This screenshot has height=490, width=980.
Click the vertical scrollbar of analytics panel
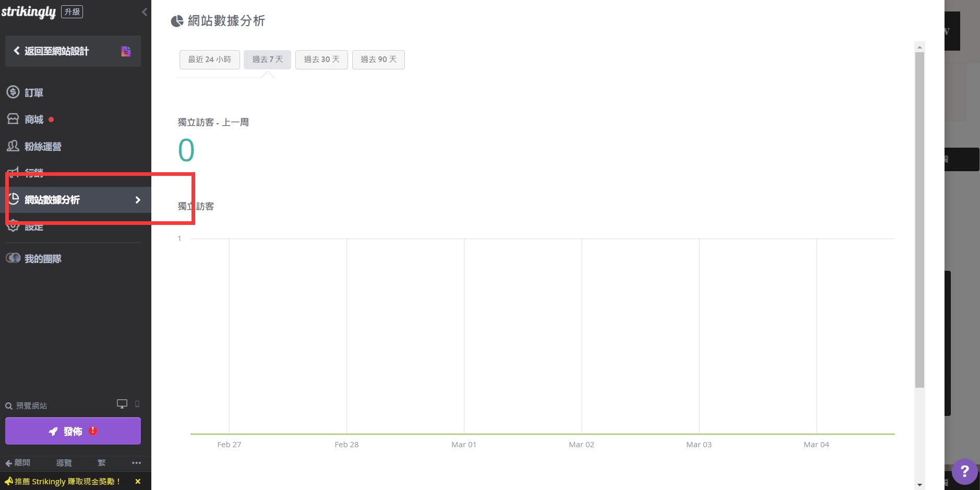click(x=919, y=219)
